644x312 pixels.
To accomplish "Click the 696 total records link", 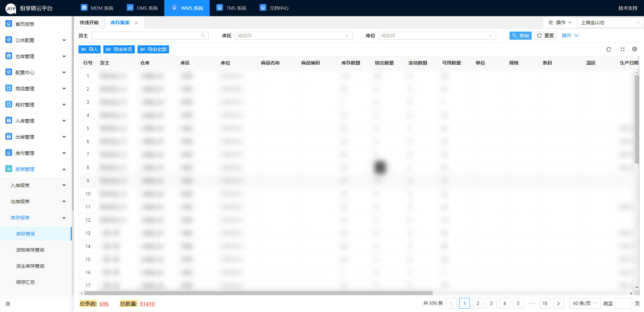I will [104, 304].
